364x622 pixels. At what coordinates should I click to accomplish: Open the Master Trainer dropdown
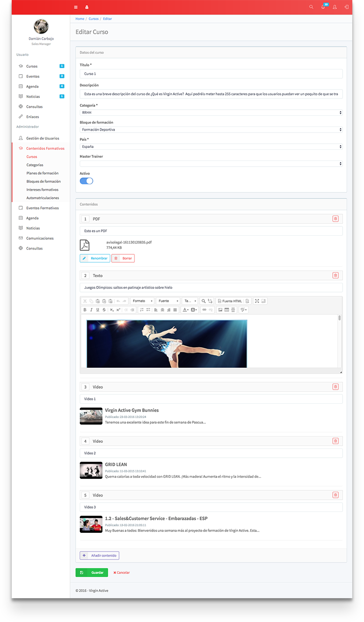[x=211, y=164]
